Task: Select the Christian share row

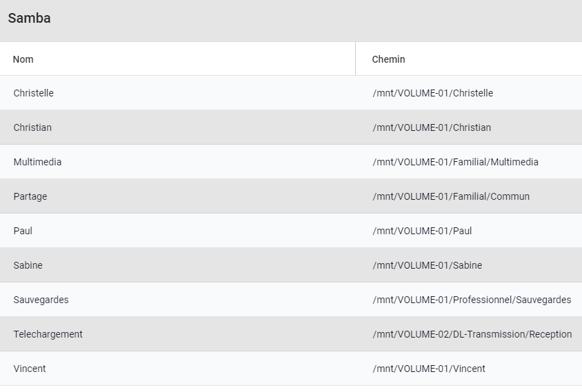Action: coord(291,127)
